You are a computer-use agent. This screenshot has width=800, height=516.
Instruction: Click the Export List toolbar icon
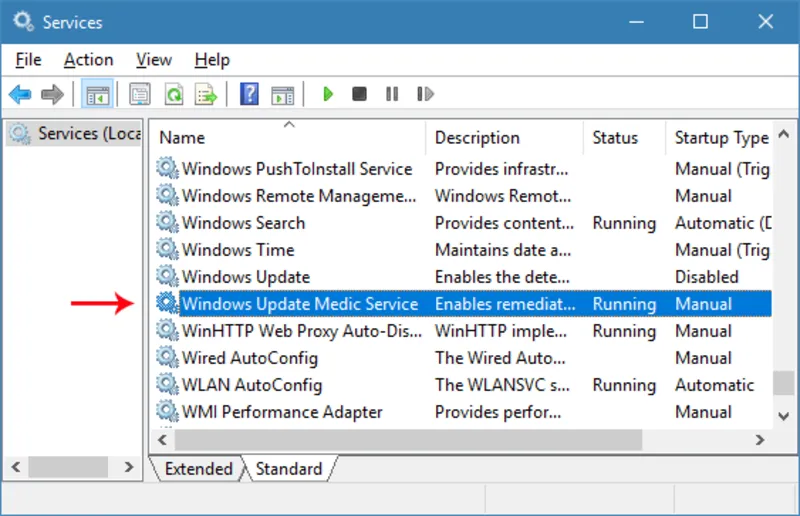click(x=206, y=95)
